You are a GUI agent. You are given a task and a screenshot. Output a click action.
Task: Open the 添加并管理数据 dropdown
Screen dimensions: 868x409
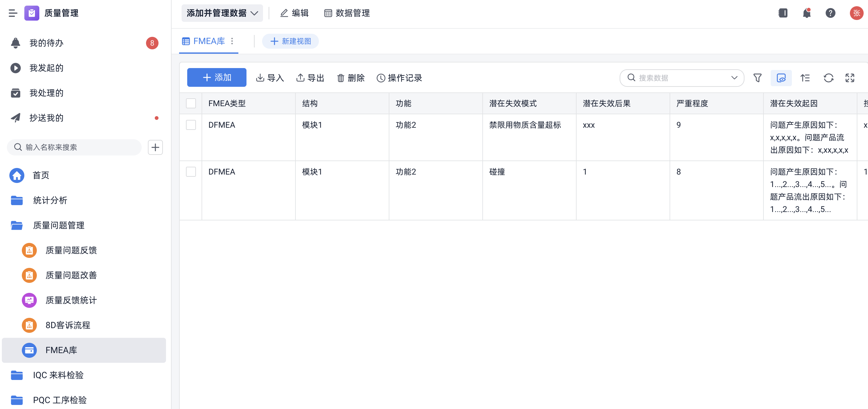coord(222,13)
